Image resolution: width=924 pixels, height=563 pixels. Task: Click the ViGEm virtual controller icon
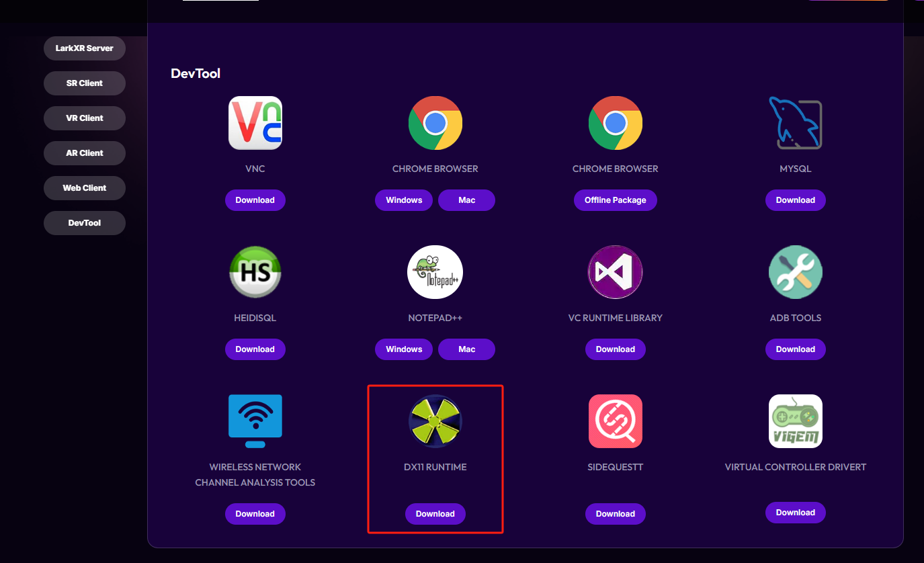[x=796, y=421]
